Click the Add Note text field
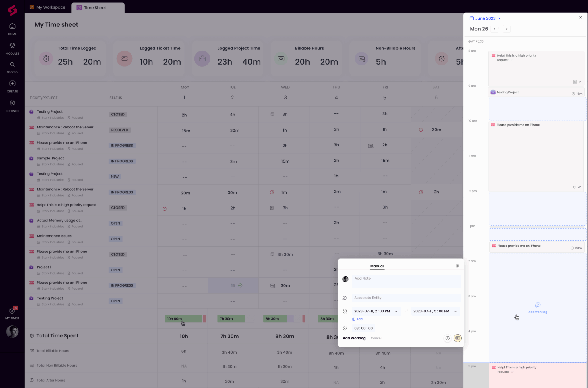Screen dimensions: 588x388 pos(406,281)
